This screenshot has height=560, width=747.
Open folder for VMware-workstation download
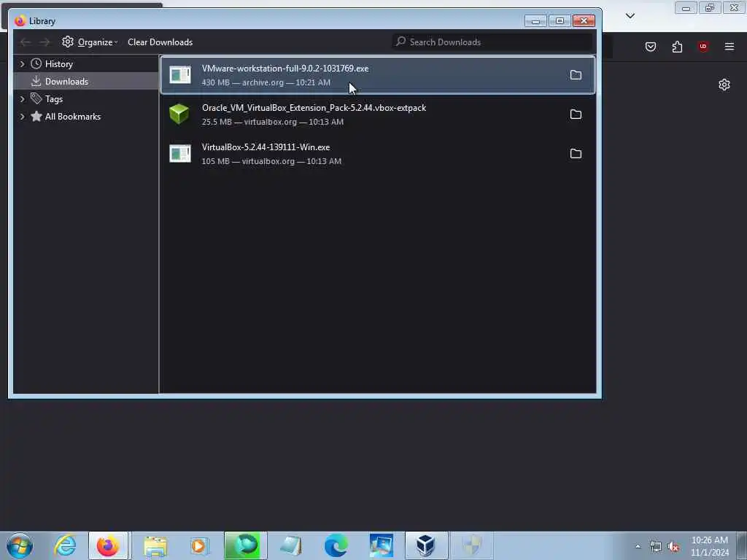click(x=576, y=75)
